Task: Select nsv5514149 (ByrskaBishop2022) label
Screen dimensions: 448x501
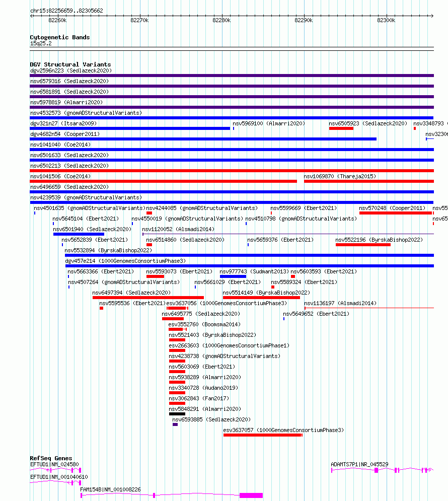Action: 266,293
